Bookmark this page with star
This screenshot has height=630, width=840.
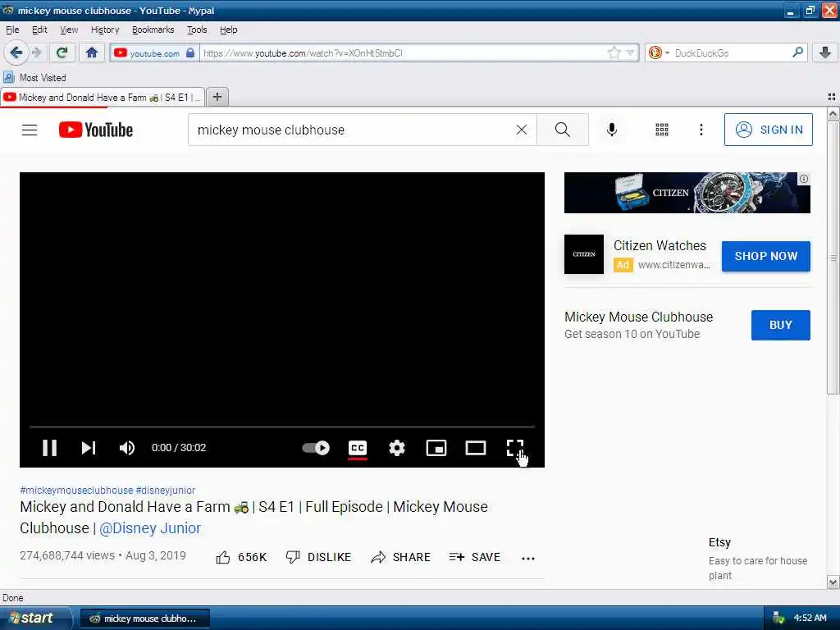pyautogui.click(x=614, y=52)
